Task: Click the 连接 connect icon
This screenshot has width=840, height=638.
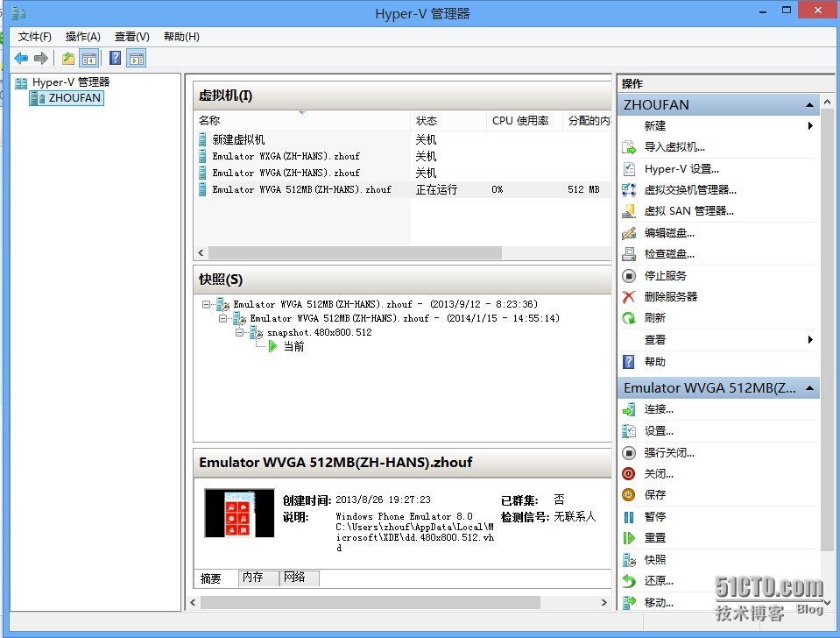Action: 628,409
